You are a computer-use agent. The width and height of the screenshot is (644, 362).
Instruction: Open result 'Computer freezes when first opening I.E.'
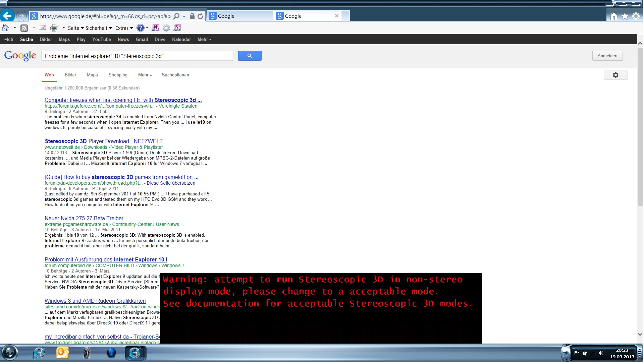(123, 100)
